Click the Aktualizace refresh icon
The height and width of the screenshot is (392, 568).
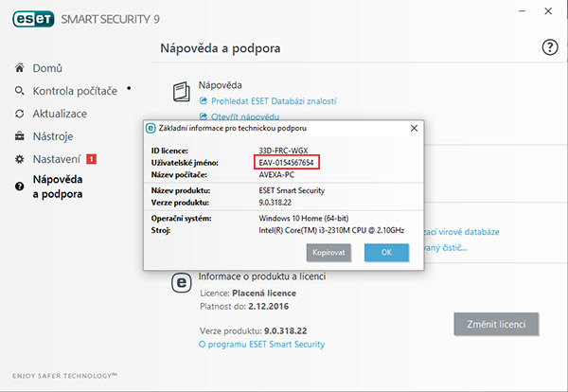click(20, 114)
